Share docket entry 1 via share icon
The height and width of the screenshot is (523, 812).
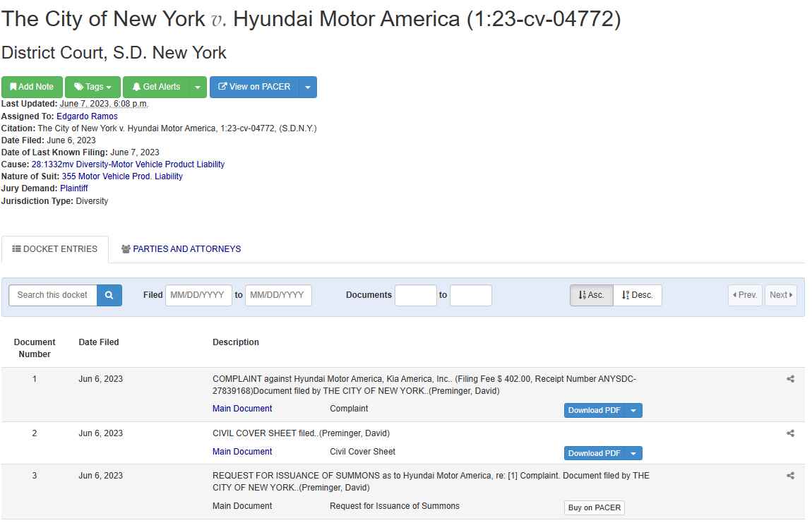pyautogui.click(x=790, y=379)
